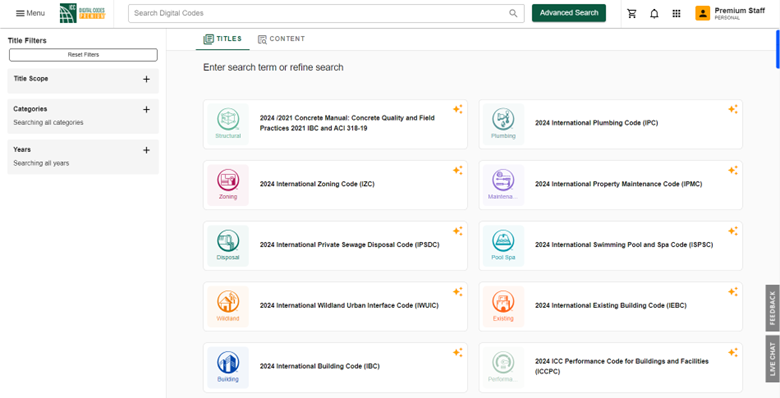Image resolution: width=780 pixels, height=398 pixels.
Task: Click sparkle icon on Property Maintenance Code card
Action: (x=733, y=170)
